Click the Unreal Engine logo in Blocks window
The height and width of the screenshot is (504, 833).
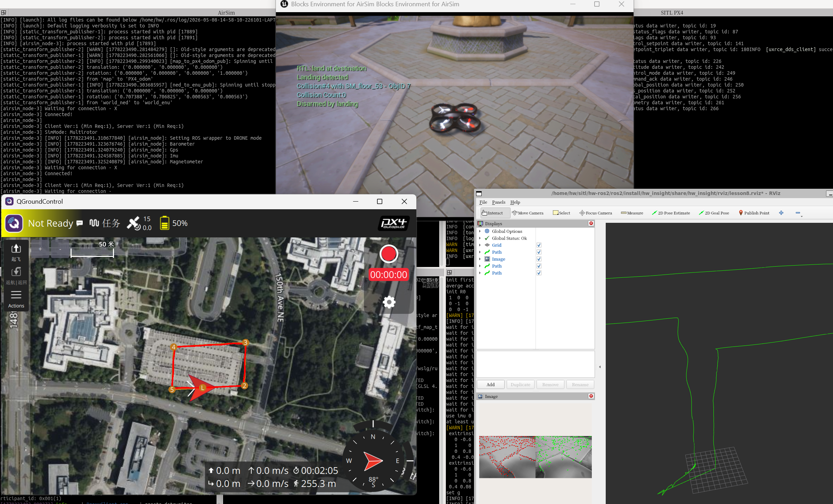(x=284, y=4)
